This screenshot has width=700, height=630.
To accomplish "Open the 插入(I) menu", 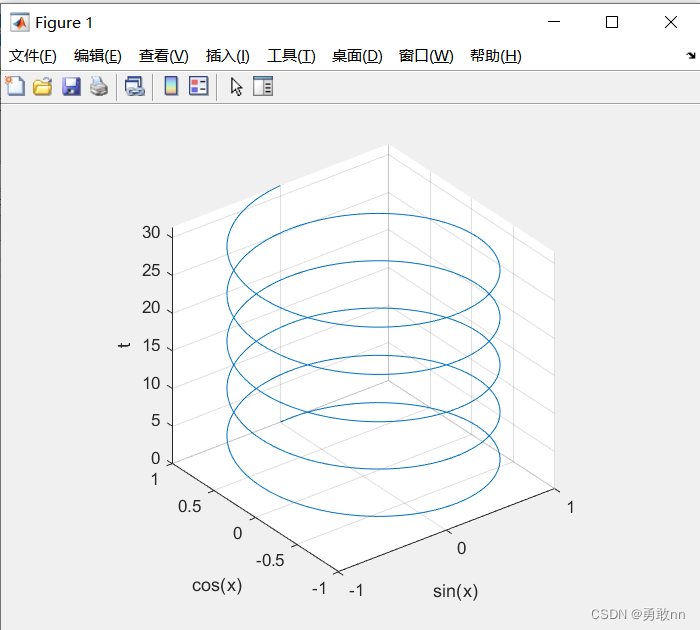I will [227, 56].
